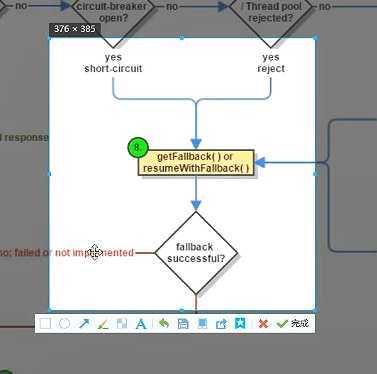
Task: Share the screenshot via share icon
Action: tap(221, 323)
